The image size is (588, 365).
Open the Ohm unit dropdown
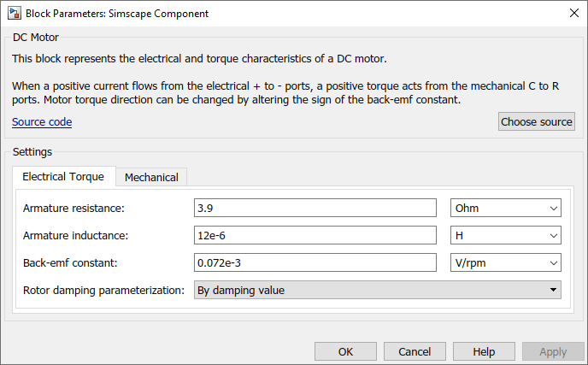point(505,208)
